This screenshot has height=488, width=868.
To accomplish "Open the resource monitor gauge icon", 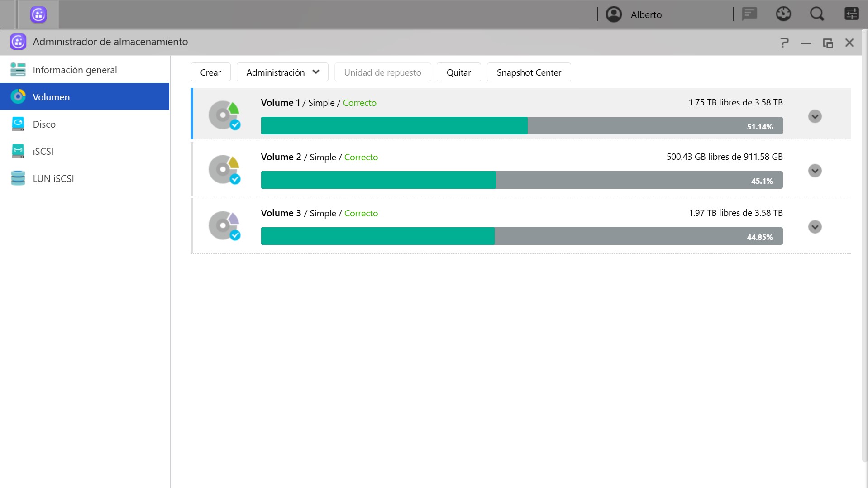I will coord(783,14).
